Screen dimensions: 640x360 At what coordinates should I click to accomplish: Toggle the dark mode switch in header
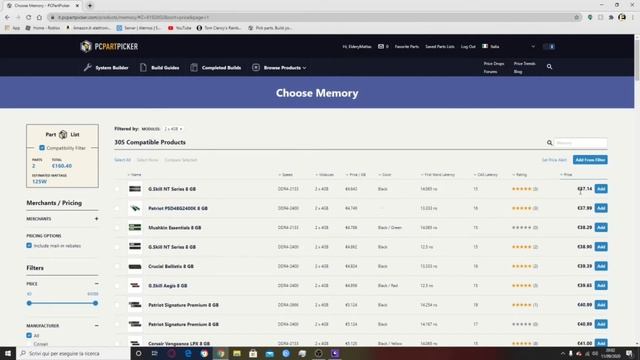pyautogui.click(x=549, y=47)
